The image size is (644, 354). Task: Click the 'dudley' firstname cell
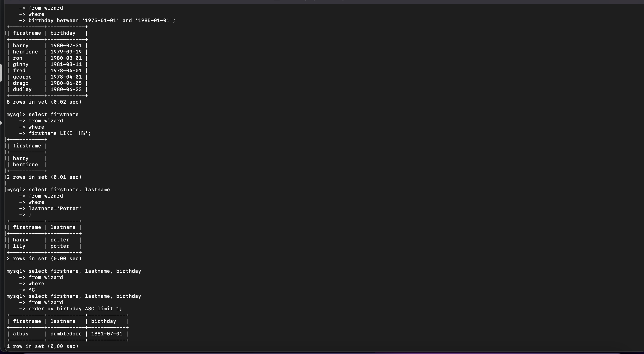22,89
